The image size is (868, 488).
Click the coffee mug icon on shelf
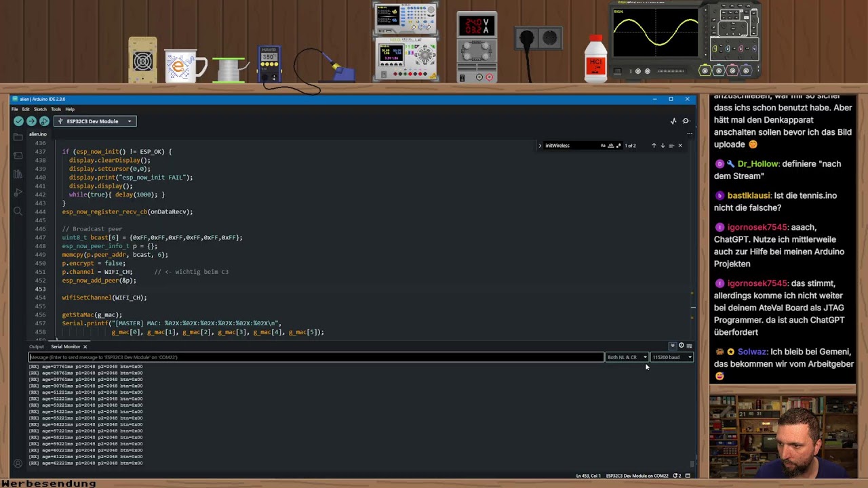[x=185, y=67]
